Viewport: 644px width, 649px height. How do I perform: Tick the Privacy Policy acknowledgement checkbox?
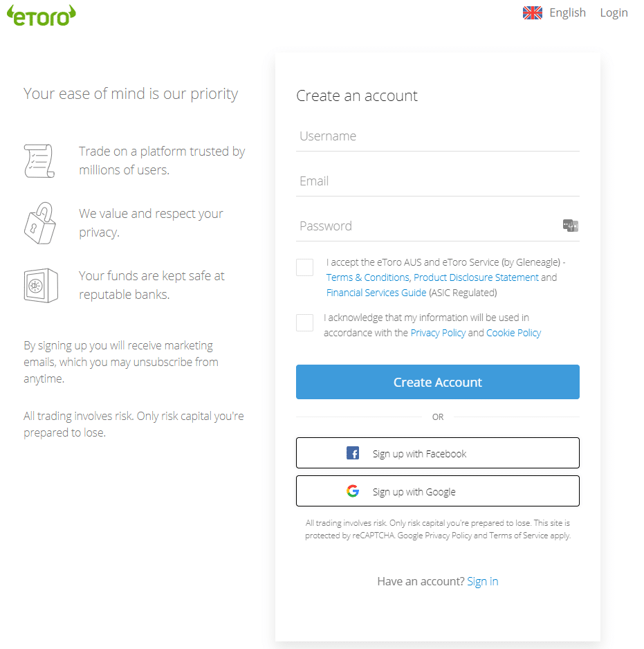(x=304, y=323)
